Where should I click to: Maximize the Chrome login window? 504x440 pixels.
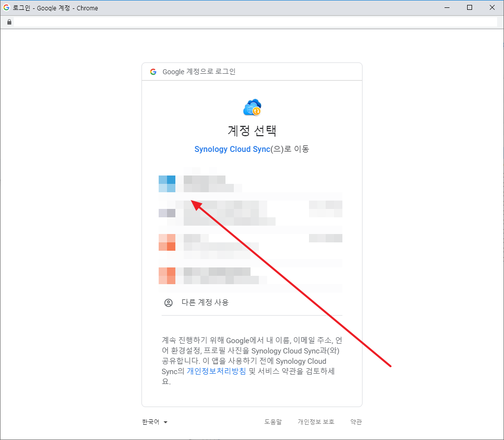(470, 7)
